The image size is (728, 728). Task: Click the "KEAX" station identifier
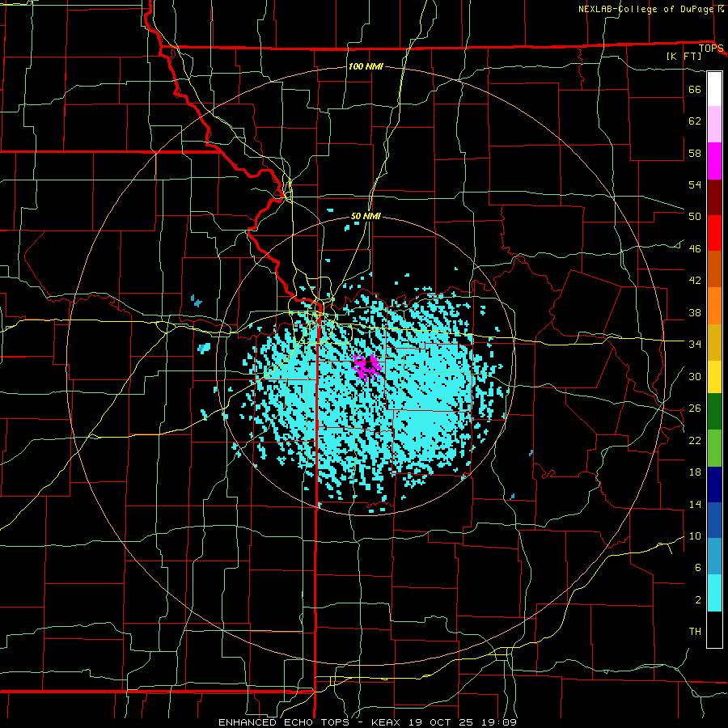click(387, 722)
